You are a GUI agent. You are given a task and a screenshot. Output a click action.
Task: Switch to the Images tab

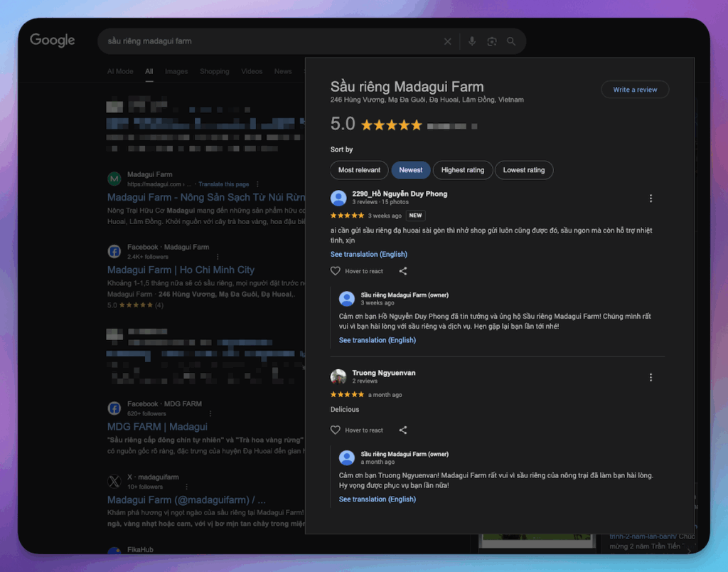pyautogui.click(x=176, y=71)
